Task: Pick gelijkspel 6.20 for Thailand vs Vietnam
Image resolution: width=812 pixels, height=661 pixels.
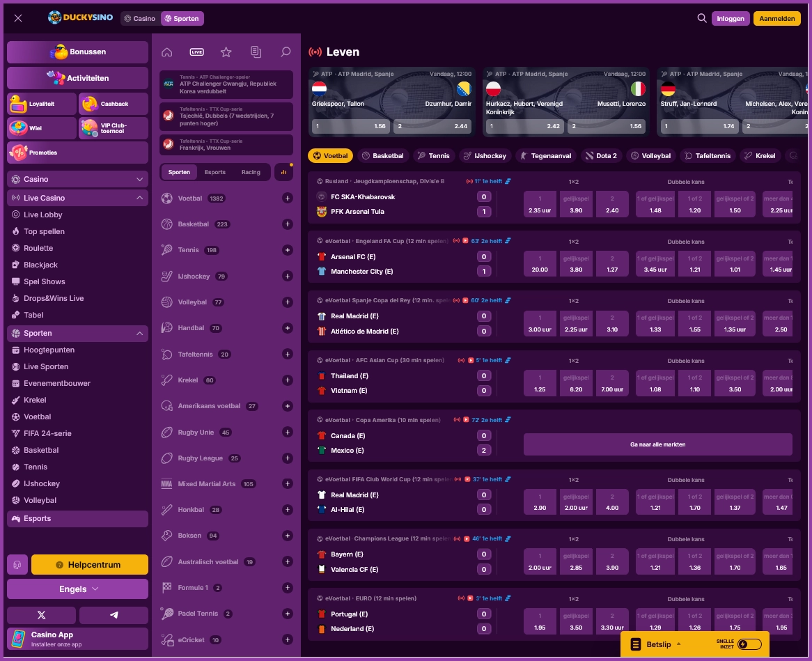Action: 576,383
